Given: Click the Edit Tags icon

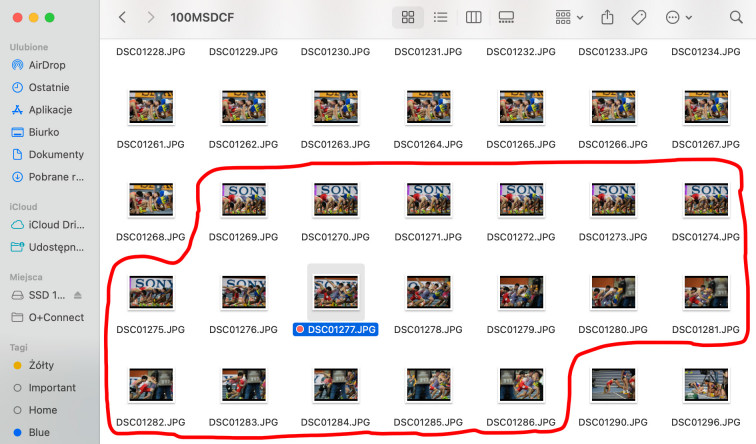Looking at the screenshot, I should (638, 18).
